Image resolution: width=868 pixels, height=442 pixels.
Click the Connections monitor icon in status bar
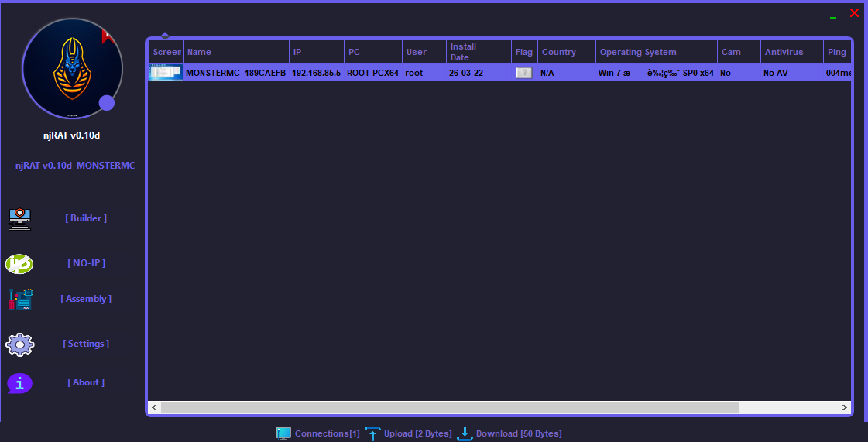tap(283, 433)
